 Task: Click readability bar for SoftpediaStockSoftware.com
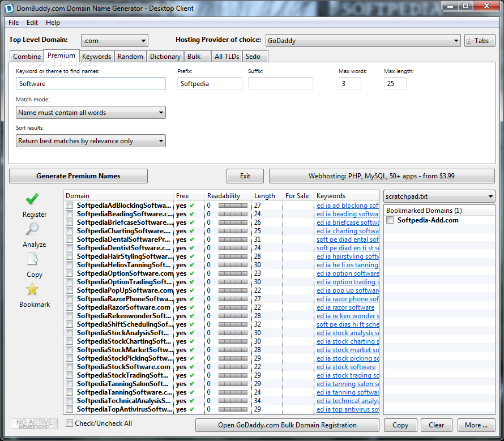click(233, 367)
